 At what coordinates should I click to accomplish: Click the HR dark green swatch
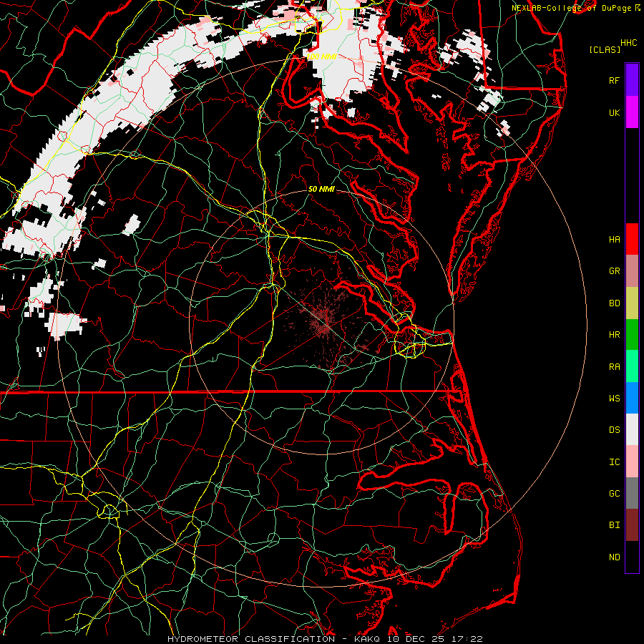(x=632, y=334)
